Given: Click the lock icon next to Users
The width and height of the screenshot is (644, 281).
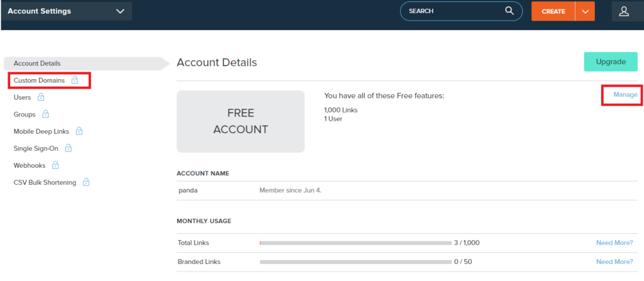Looking at the screenshot, I should coord(41,97).
